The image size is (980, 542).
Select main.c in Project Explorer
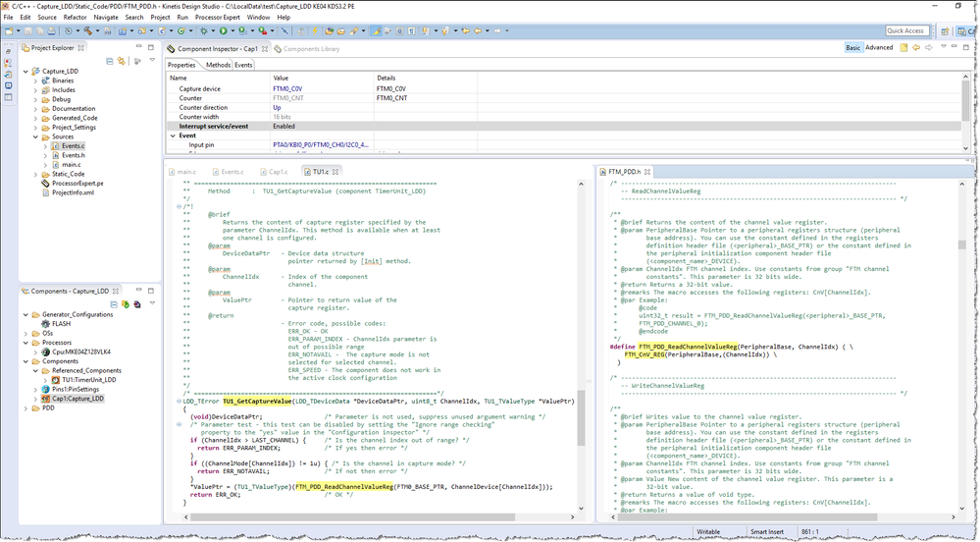coord(72,165)
